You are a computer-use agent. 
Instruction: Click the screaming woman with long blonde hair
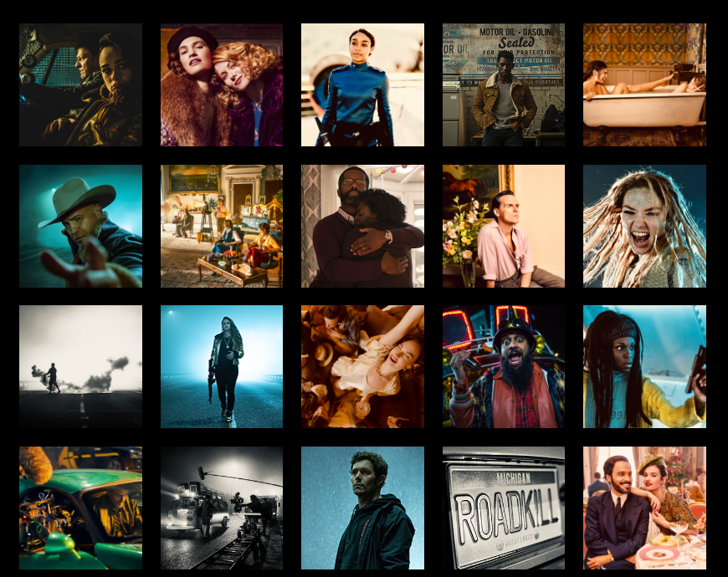point(644,226)
